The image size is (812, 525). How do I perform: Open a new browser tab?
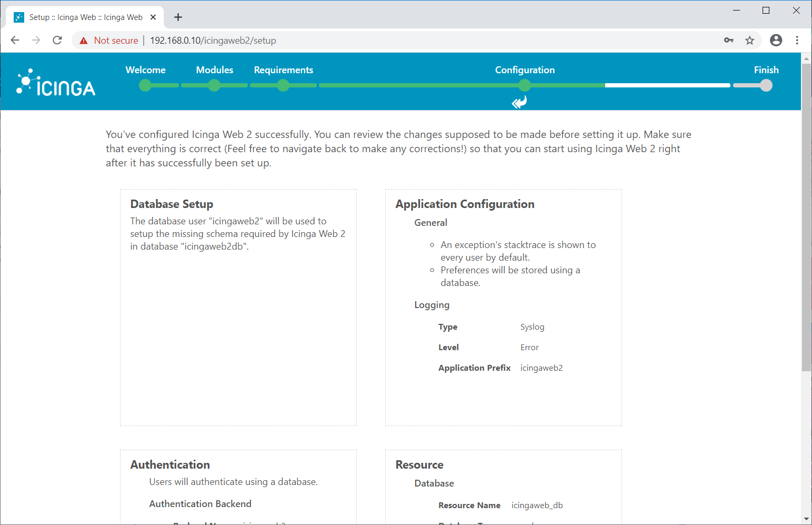178,17
